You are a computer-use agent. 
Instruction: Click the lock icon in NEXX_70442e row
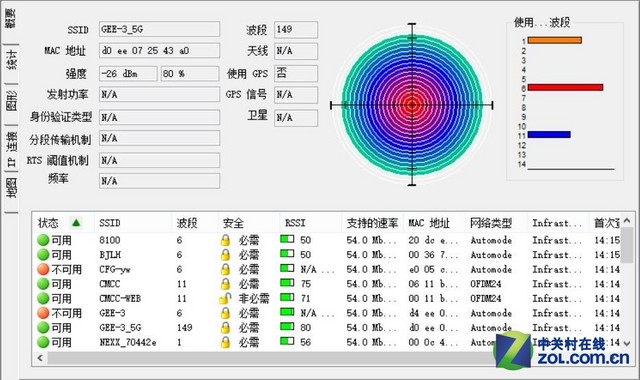coord(225,342)
